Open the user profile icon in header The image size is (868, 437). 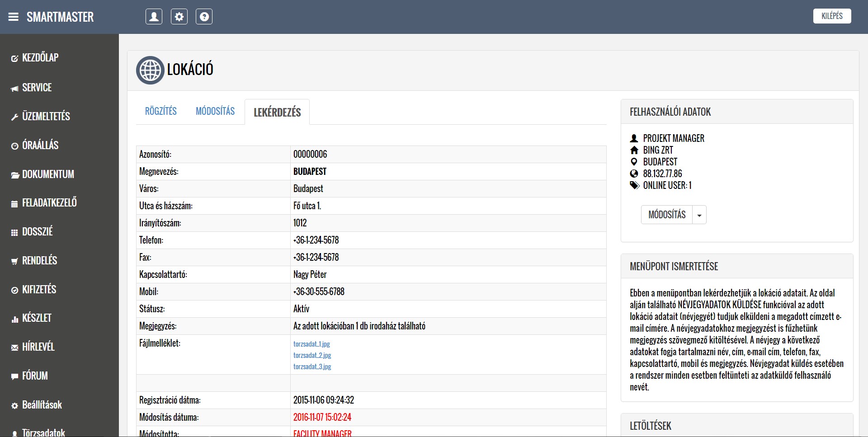154,17
